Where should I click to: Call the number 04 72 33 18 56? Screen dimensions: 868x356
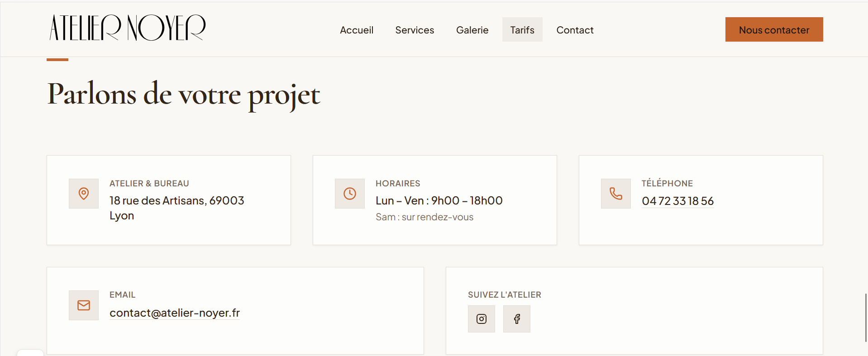coord(677,201)
